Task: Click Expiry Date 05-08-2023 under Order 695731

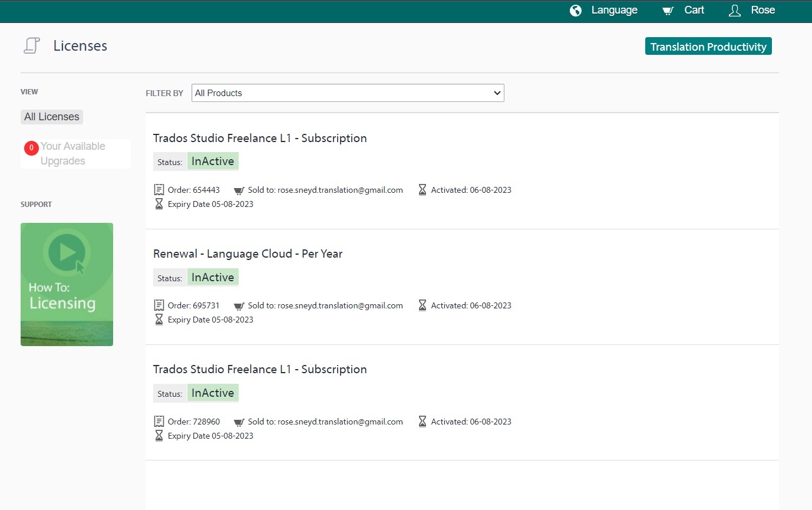Action: click(x=210, y=320)
